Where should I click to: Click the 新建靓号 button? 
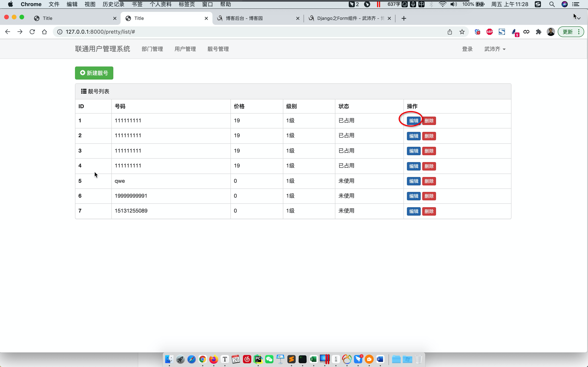pos(94,73)
